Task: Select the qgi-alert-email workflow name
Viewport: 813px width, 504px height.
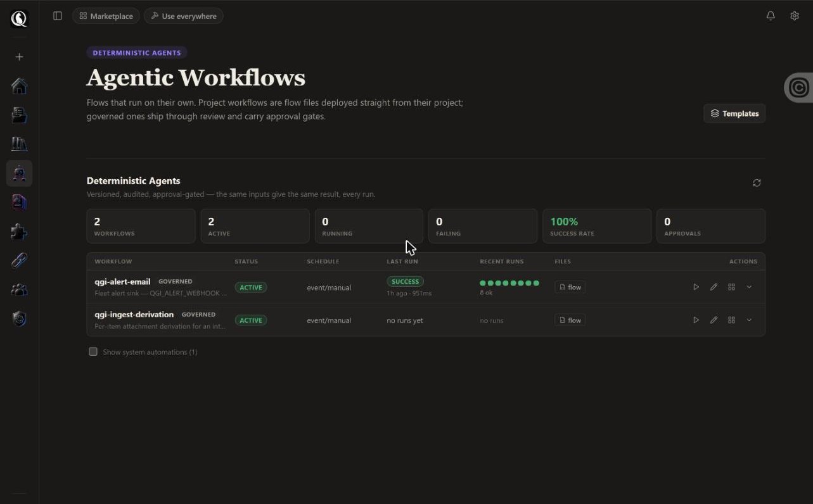Action: pos(122,281)
